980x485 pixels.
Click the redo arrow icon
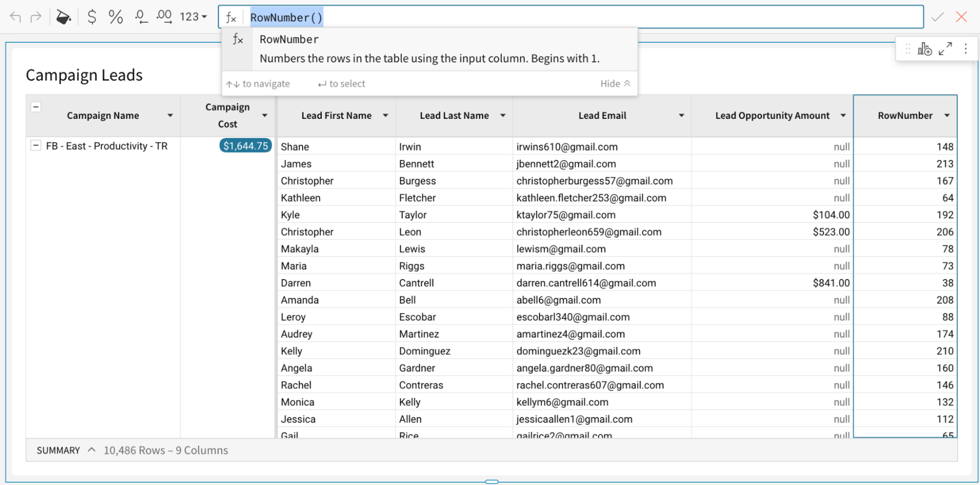pos(36,17)
